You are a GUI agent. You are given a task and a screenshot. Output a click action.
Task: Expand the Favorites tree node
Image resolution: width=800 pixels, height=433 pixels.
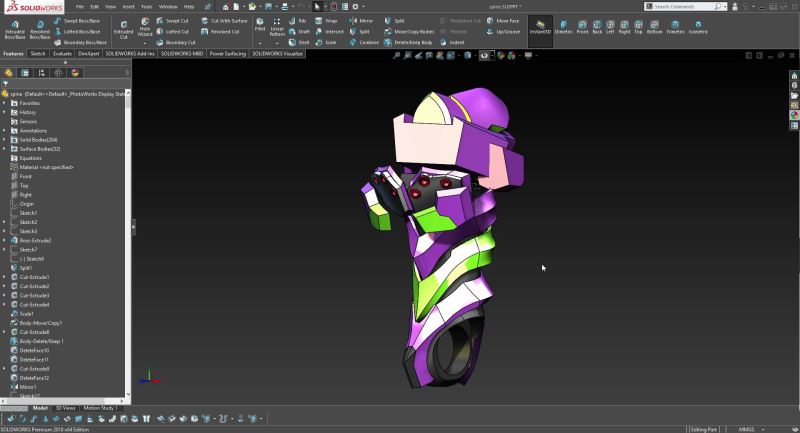[x=5, y=103]
